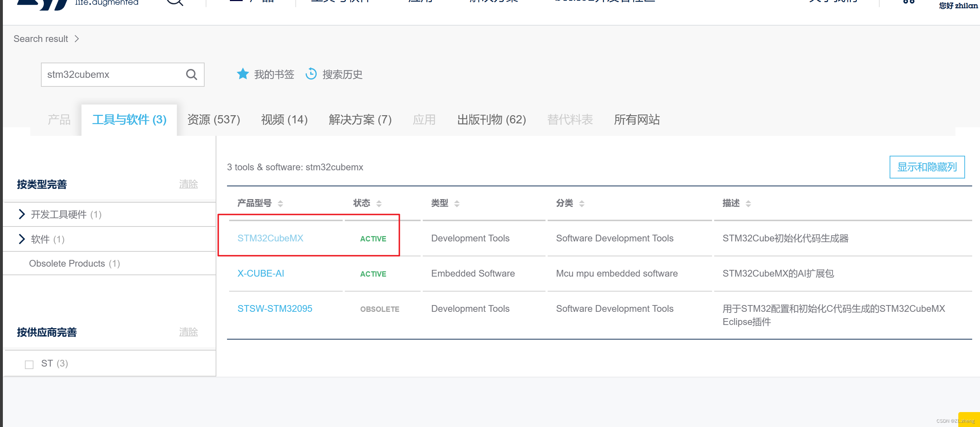Click the 3 tools & software result count

click(295, 167)
